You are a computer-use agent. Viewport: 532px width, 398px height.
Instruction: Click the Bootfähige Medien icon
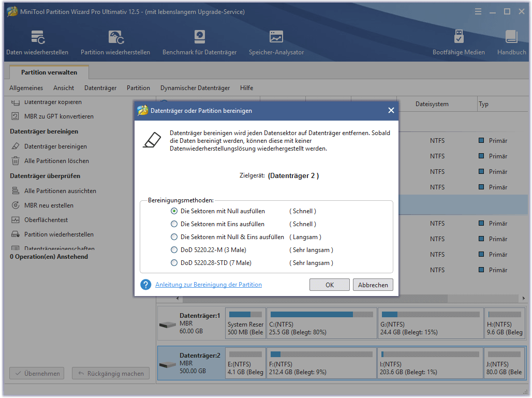click(x=459, y=37)
